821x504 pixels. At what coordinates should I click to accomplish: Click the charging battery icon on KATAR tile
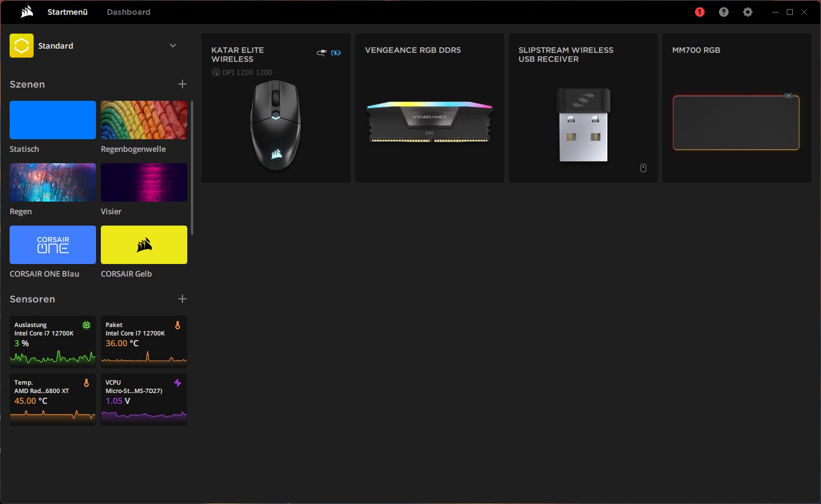coord(335,53)
